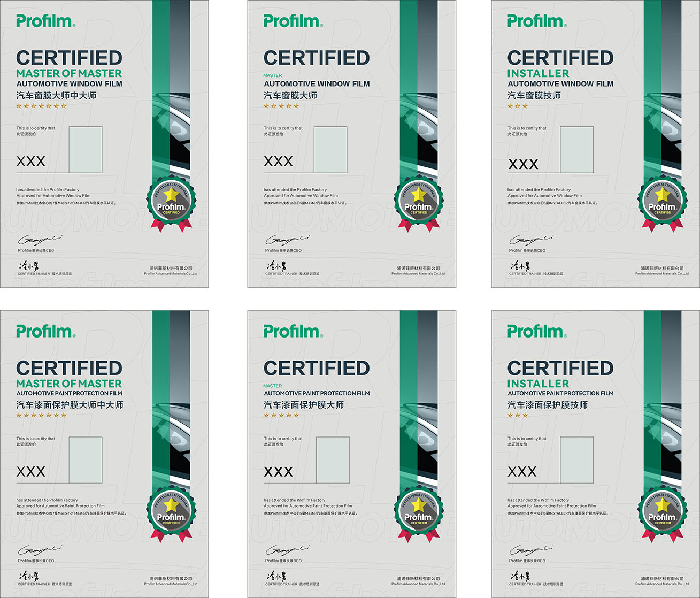This screenshot has height=598, width=700.
Task: Click Profilm logo on Master of Master Paint Protection certificate
Action: [x=46, y=332]
